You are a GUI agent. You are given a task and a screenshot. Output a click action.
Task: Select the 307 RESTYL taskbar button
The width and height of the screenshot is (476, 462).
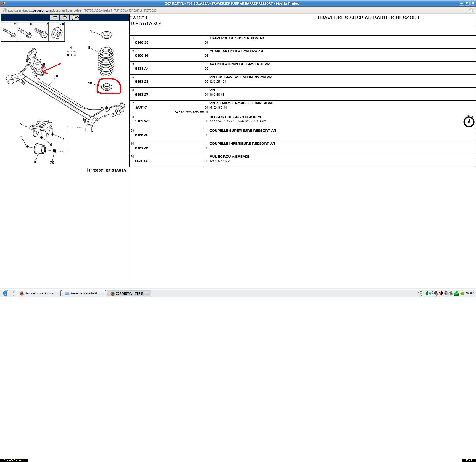pyautogui.click(x=129, y=293)
